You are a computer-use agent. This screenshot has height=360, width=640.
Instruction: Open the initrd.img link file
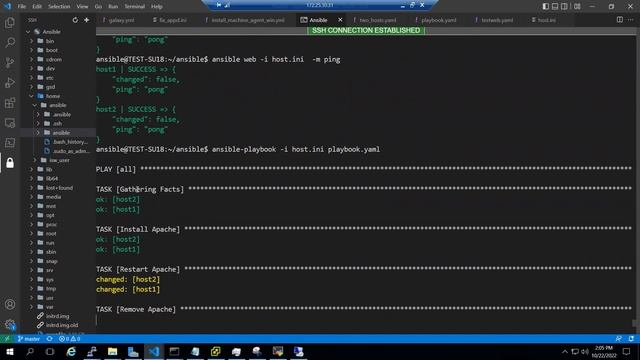click(x=58, y=316)
